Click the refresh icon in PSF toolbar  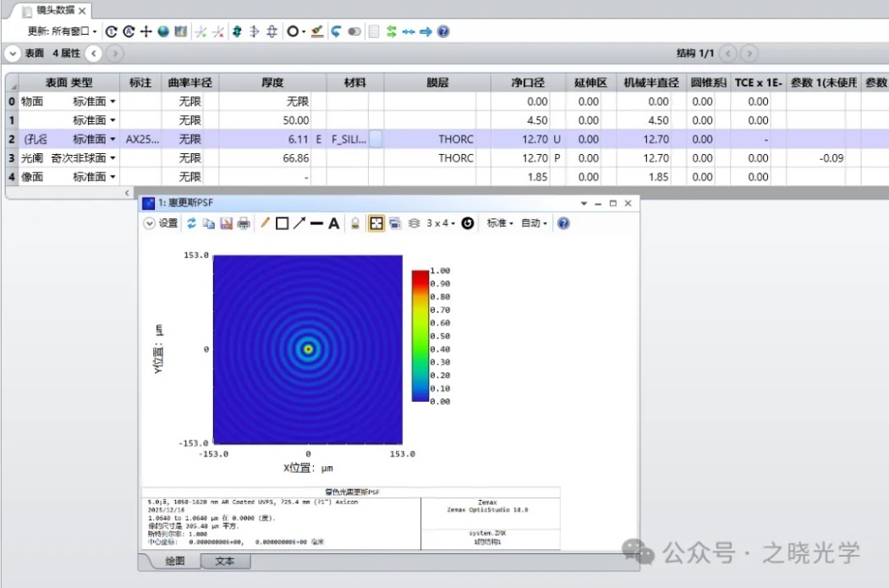[x=191, y=223]
